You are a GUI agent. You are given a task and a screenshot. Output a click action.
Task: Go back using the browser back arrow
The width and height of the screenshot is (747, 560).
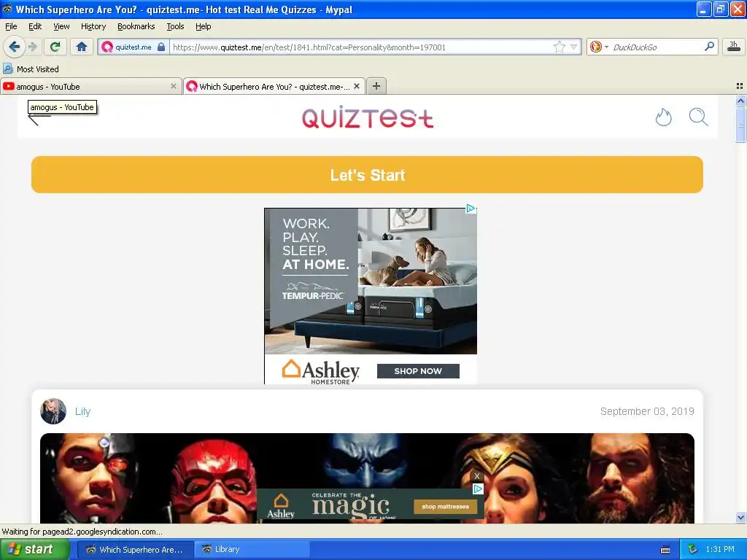coord(15,47)
